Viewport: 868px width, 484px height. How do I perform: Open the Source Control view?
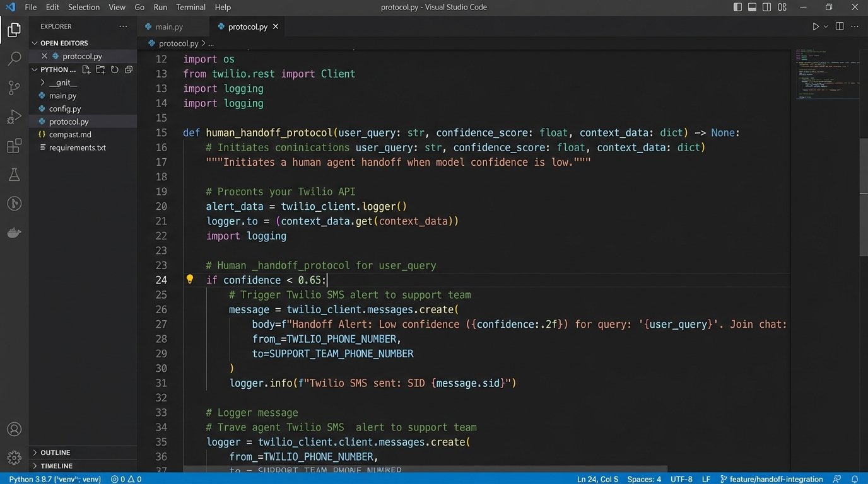pos(14,88)
